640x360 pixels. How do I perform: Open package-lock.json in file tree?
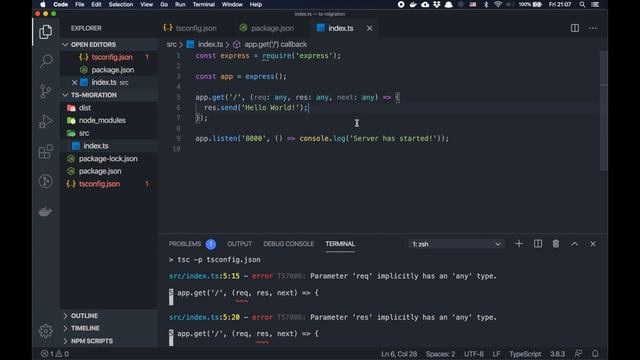click(x=109, y=158)
